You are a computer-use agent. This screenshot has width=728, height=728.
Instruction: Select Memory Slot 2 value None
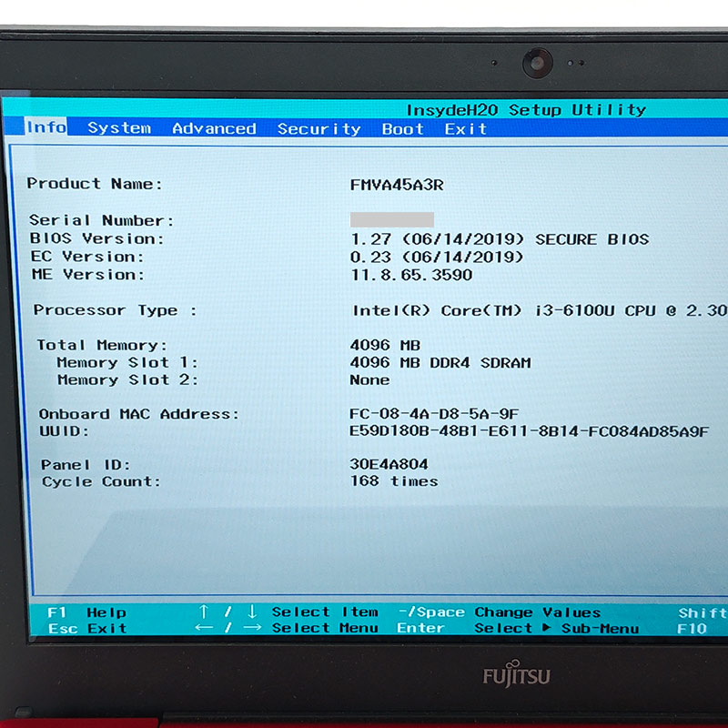[369, 379]
